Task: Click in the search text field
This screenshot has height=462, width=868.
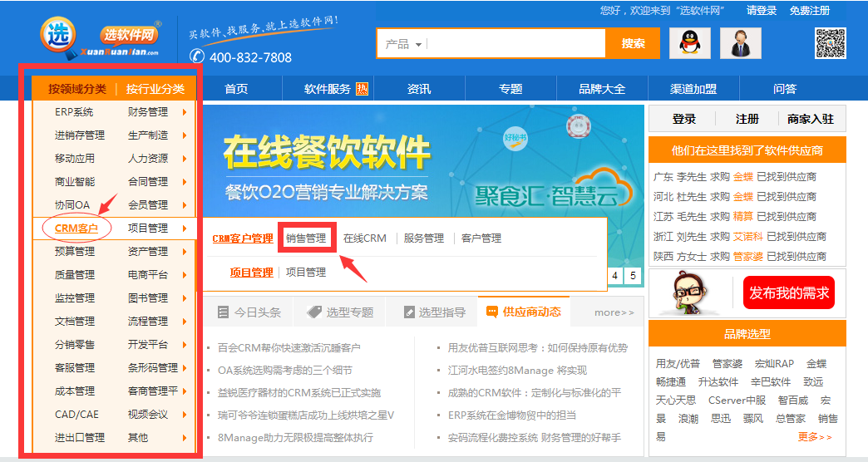Action: click(515, 43)
